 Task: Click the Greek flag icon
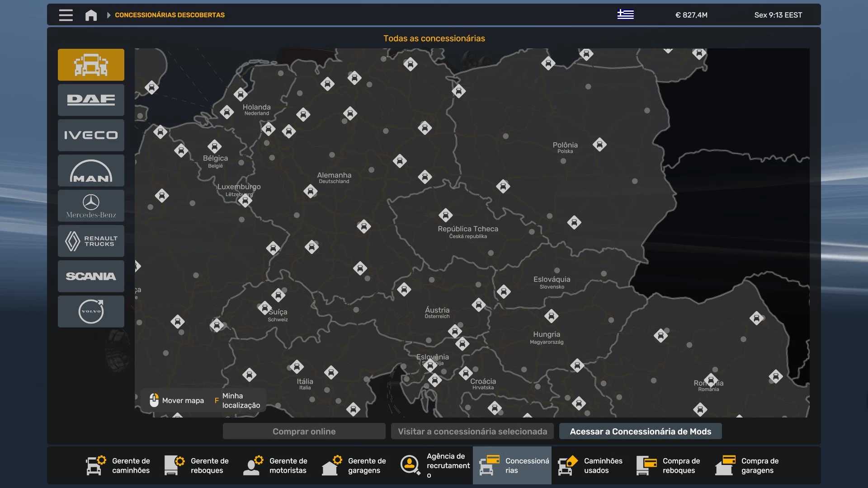[625, 15]
